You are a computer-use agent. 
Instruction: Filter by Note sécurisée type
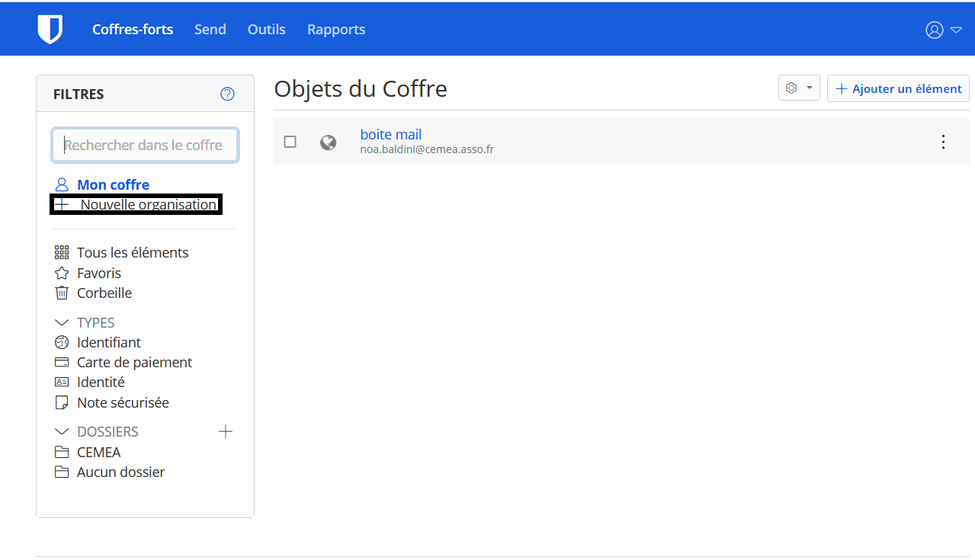123,402
